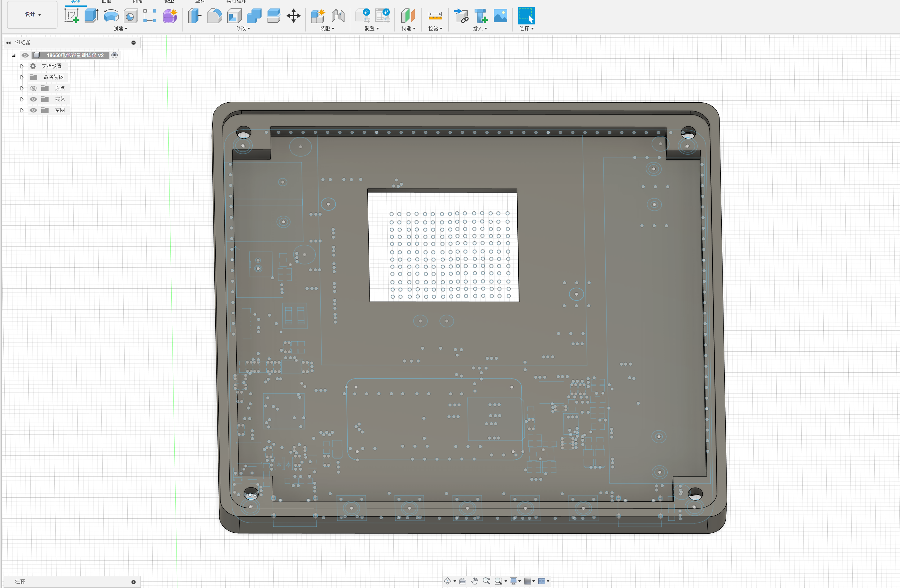Select the Measure ruler icon
900x588 pixels.
tap(435, 16)
